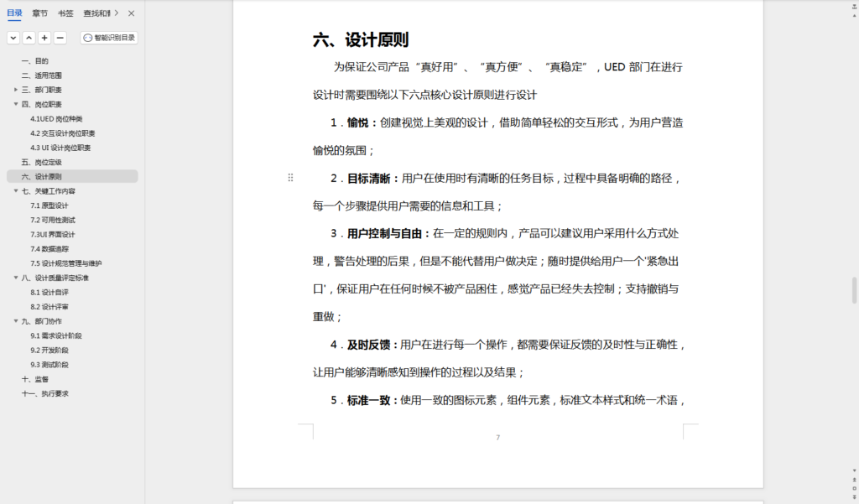Jump to 十、监督 heading
The height and width of the screenshot is (504, 859).
pyautogui.click(x=35, y=379)
